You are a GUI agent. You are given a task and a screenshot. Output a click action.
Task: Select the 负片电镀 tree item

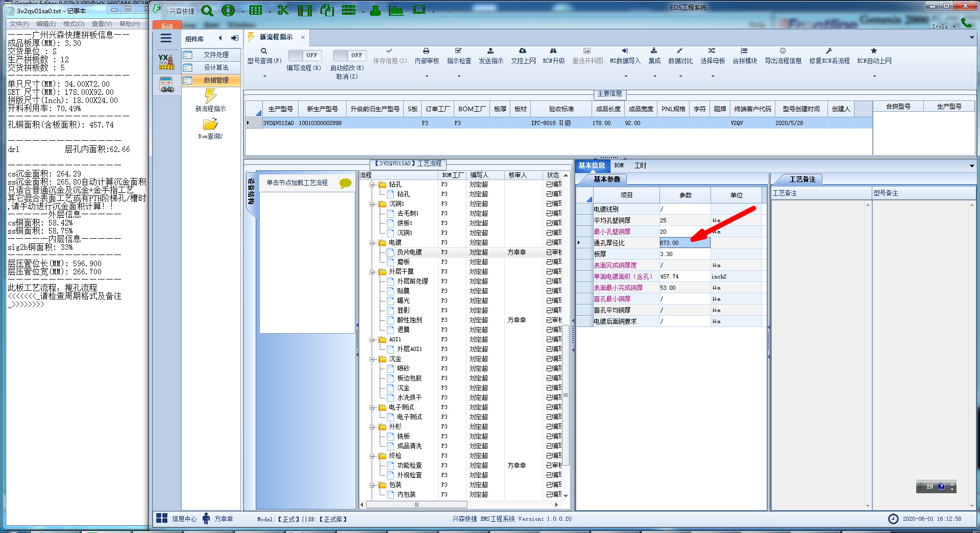pos(409,252)
